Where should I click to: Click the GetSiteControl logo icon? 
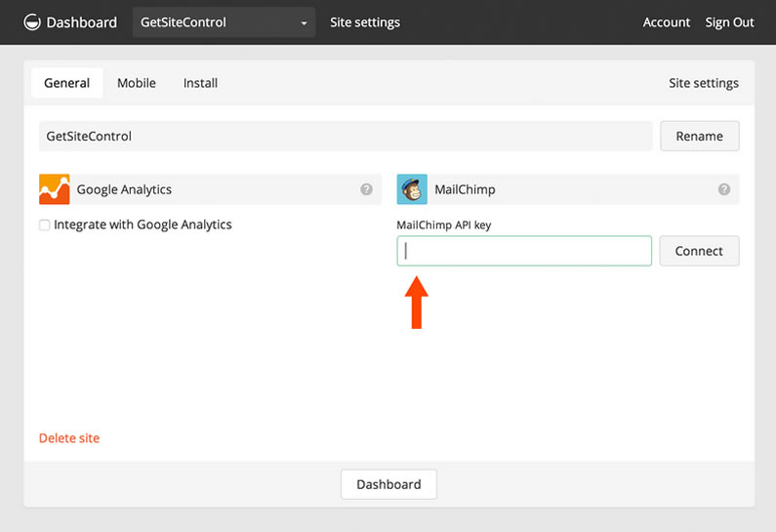pyautogui.click(x=32, y=22)
